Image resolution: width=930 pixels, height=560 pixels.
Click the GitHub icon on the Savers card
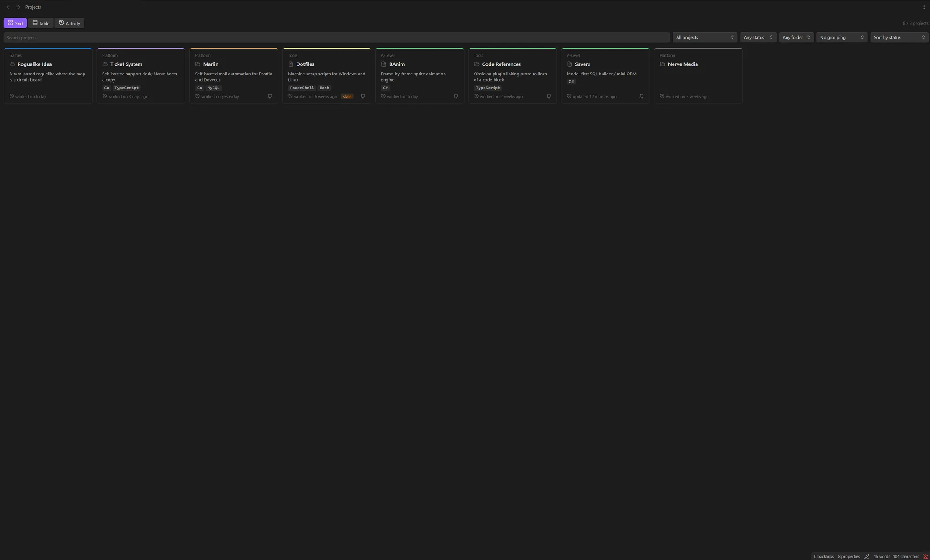[641, 96]
